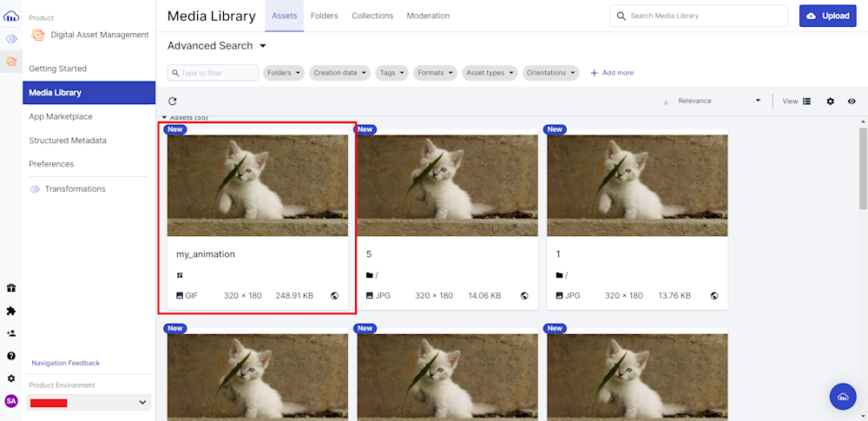Click the SA user avatar
The image size is (868, 421).
point(11,400)
